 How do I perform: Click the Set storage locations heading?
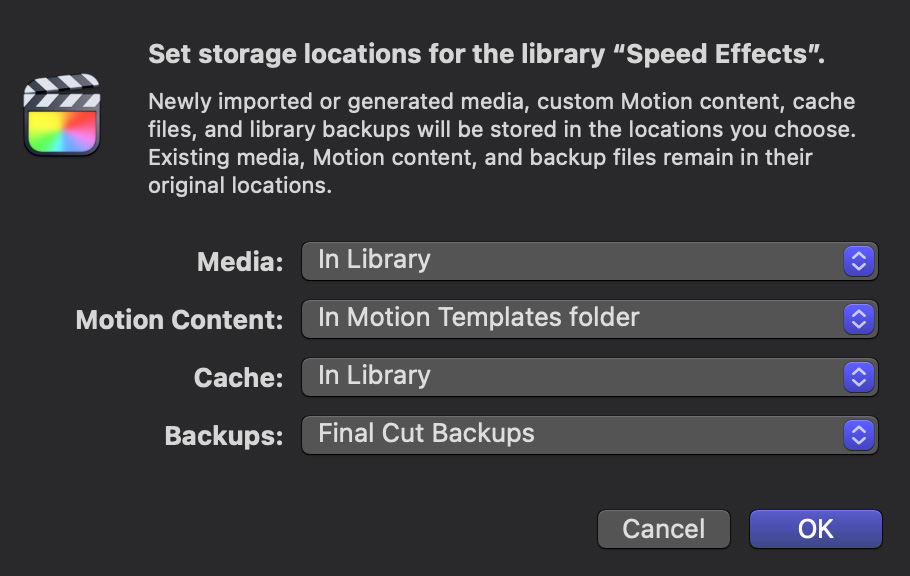[486, 54]
